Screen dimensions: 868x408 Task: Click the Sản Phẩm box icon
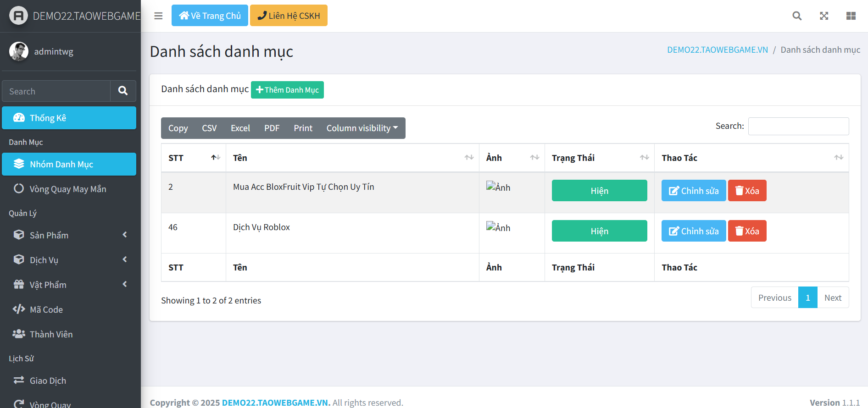(19, 235)
